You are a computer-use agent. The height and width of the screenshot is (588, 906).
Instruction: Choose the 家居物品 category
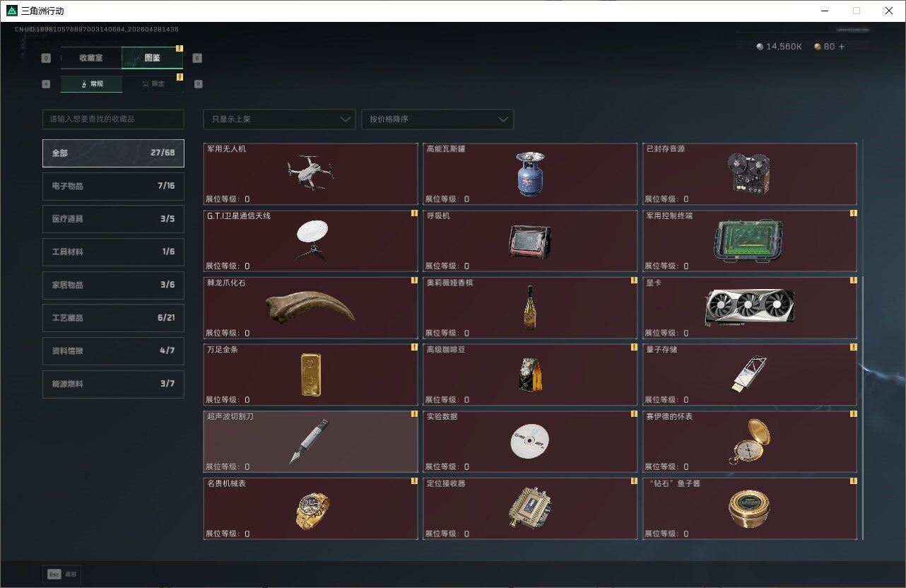[x=113, y=286]
